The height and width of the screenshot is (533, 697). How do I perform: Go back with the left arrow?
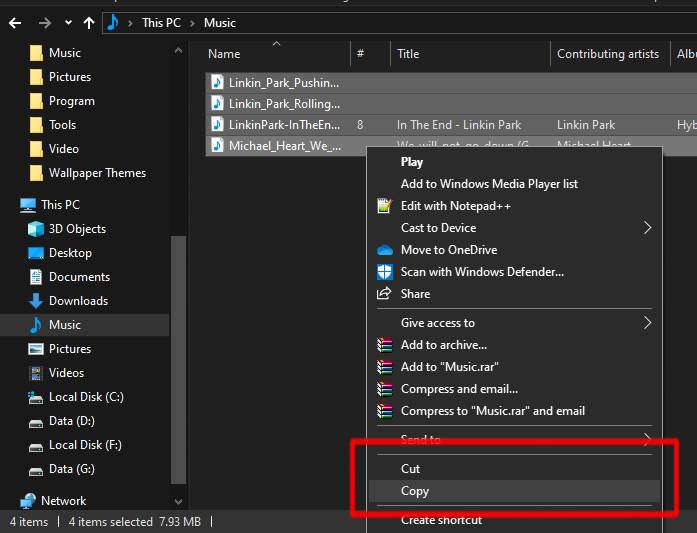(x=15, y=23)
